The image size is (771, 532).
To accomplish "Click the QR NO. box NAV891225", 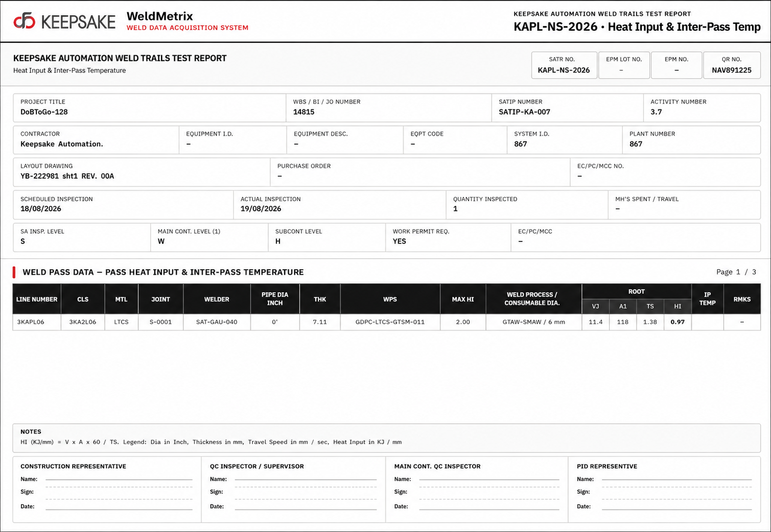I will point(731,65).
